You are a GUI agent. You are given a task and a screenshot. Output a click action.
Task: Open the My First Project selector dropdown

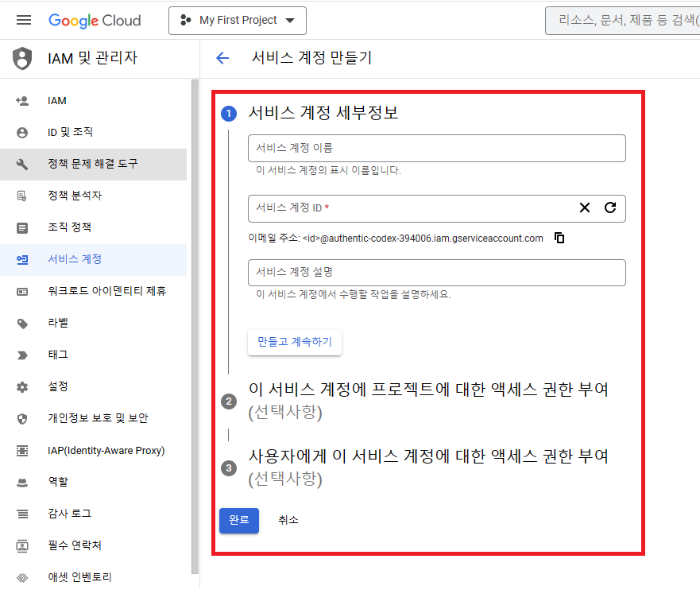tap(237, 20)
